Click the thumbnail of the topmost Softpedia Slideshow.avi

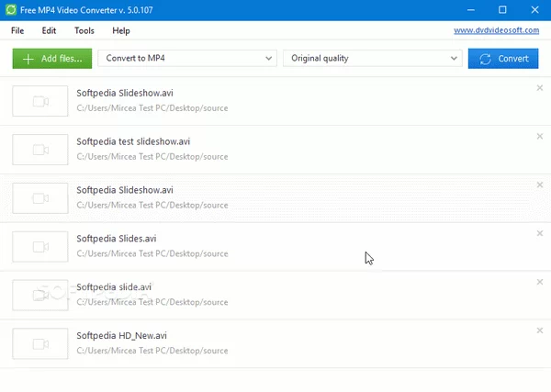[40, 101]
